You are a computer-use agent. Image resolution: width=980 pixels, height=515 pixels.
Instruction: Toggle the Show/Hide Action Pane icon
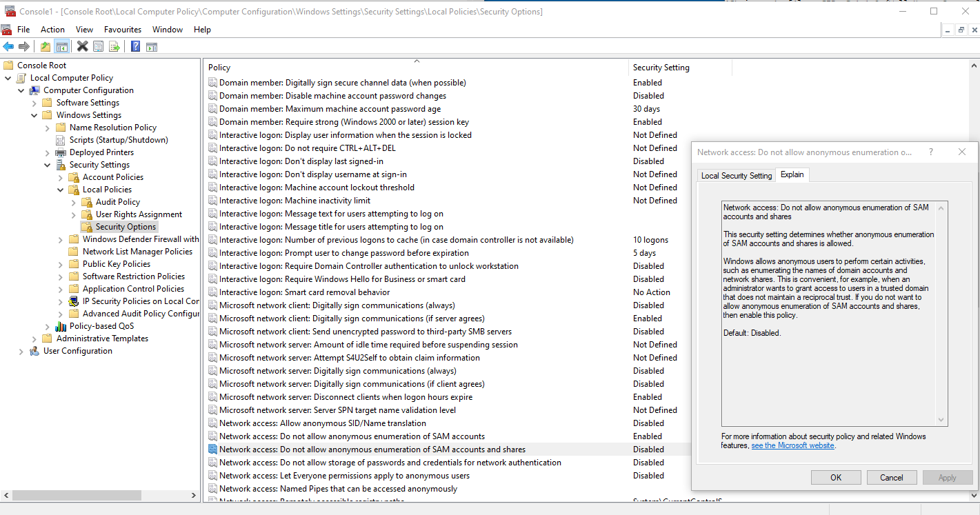pos(152,46)
